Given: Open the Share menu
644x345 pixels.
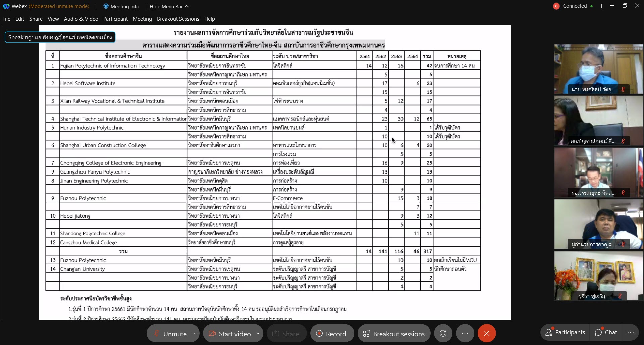Looking at the screenshot, I should coord(36,19).
